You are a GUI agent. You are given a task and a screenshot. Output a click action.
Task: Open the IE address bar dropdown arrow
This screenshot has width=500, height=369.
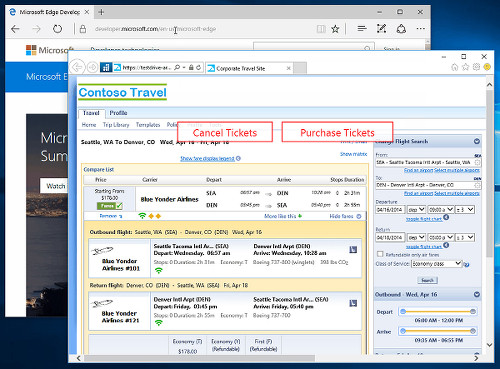click(184, 68)
